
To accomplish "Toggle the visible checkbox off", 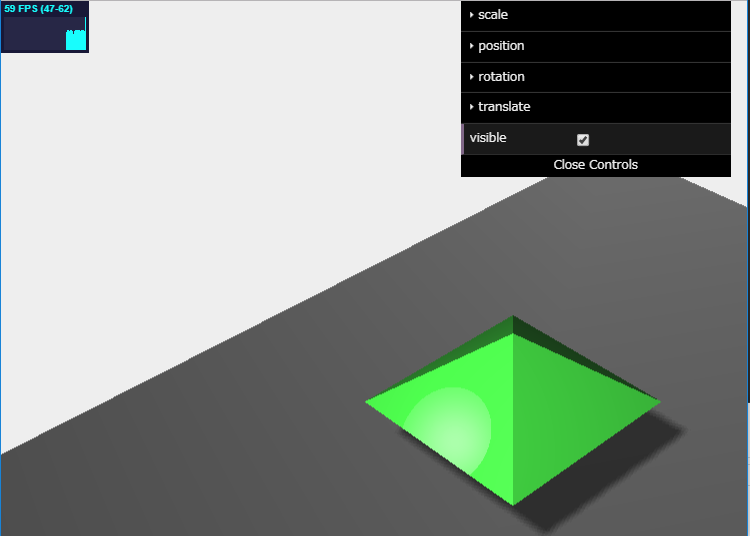I will pyautogui.click(x=583, y=140).
